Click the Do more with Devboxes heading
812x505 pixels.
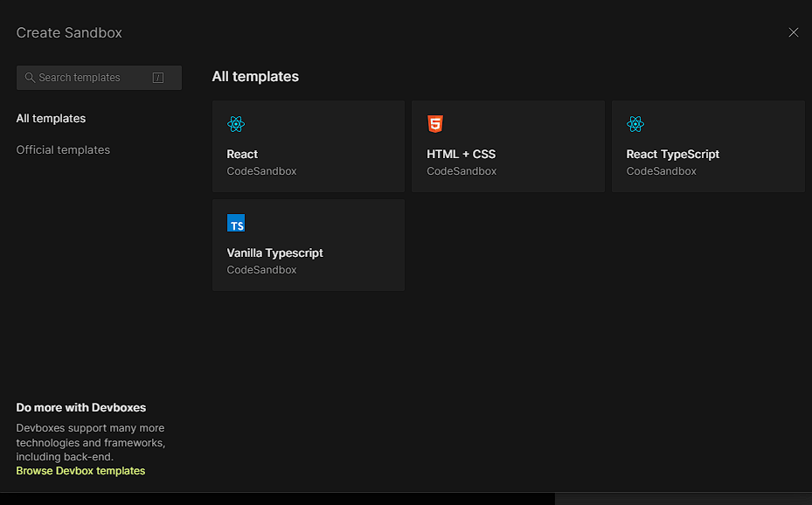(80, 407)
